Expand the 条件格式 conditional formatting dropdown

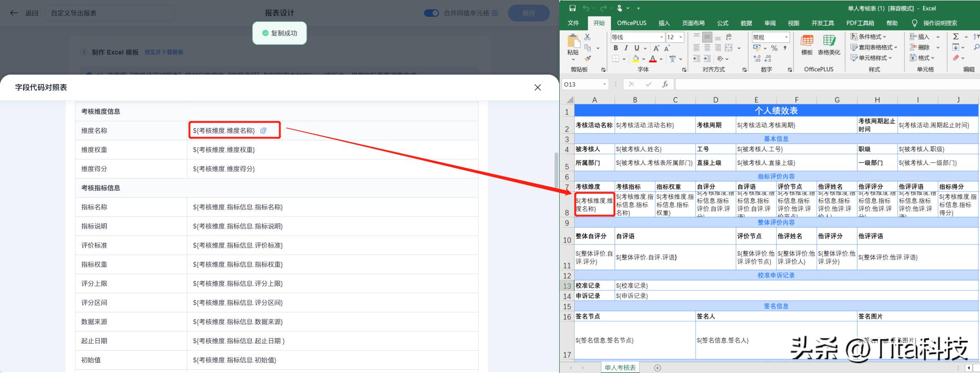869,37
